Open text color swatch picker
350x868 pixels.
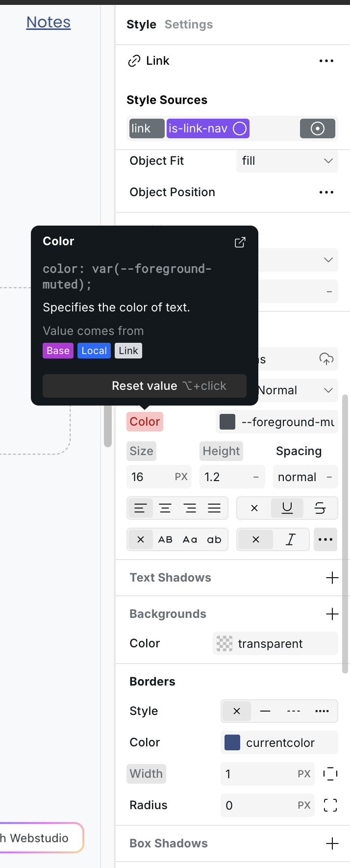[227, 422]
